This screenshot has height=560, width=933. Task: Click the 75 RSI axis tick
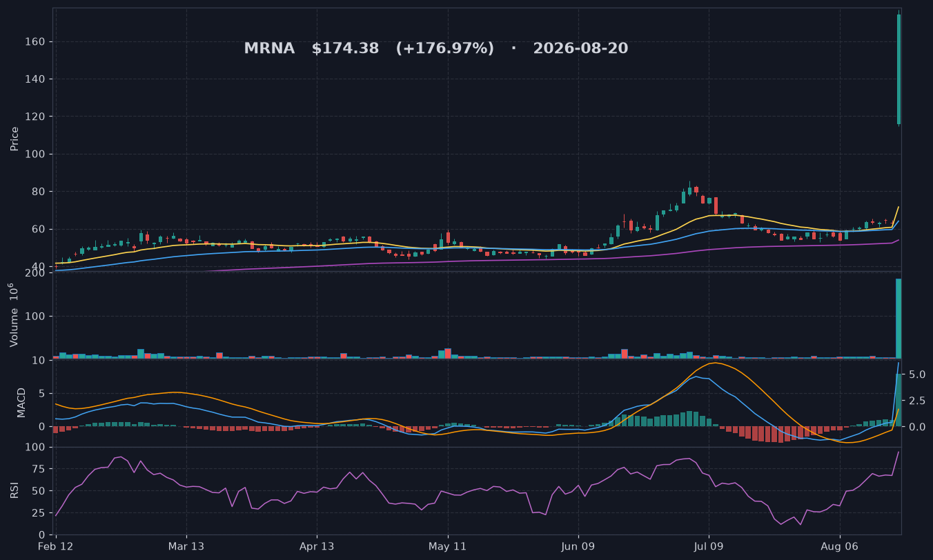(39, 469)
